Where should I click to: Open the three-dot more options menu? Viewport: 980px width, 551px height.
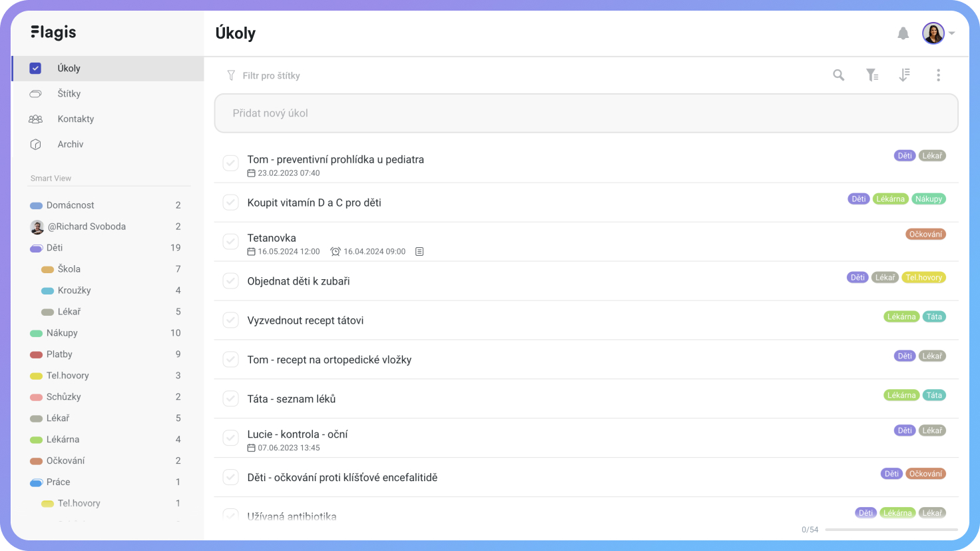pos(938,75)
